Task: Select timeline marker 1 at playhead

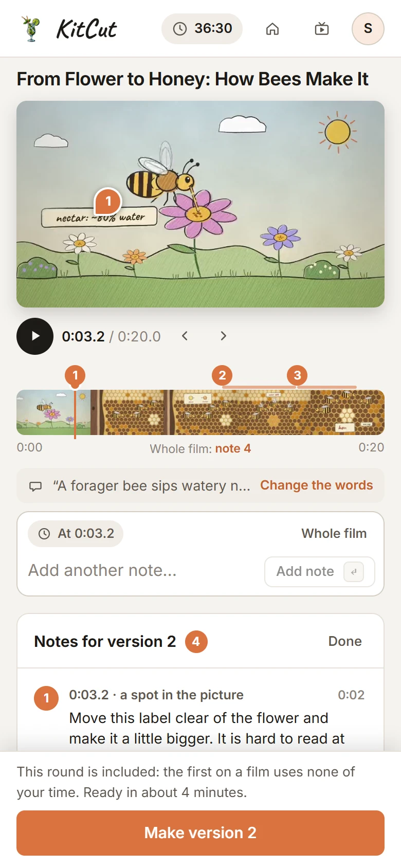Action: [x=75, y=375]
